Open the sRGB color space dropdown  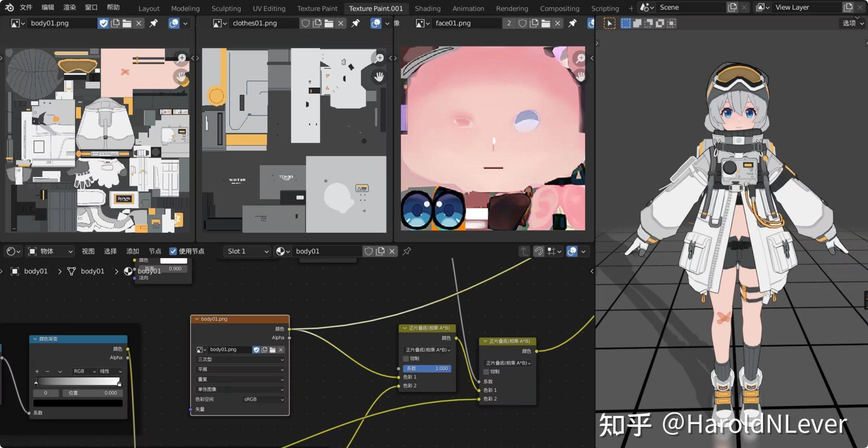pos(263,400)
